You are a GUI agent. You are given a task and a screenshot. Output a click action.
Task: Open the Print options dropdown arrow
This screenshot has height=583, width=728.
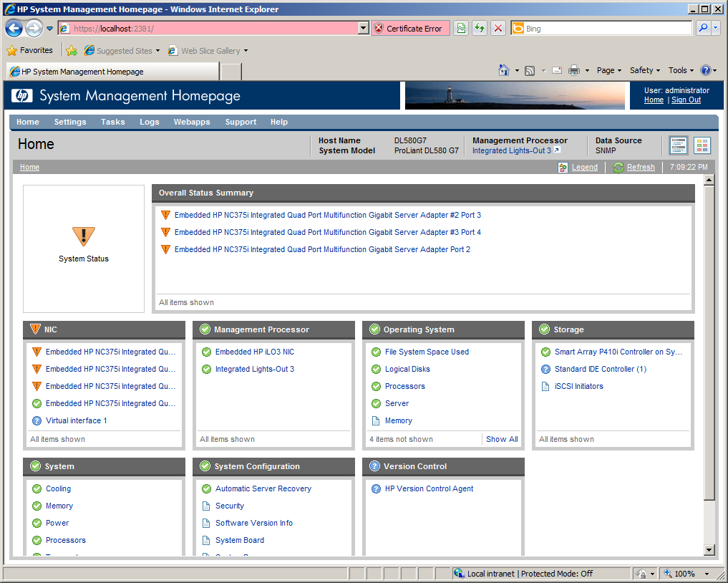[x=587, y=71]
